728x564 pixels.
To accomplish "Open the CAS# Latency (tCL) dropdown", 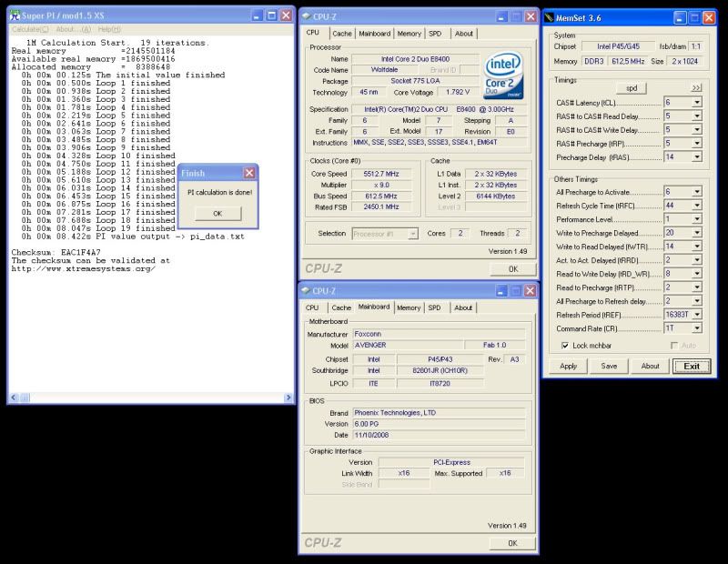I will pyautogui.click(x=697, y=102).
